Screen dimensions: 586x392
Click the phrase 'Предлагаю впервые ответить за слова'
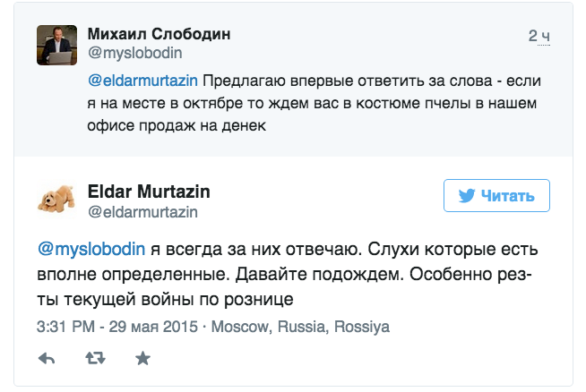pos(348,81)
